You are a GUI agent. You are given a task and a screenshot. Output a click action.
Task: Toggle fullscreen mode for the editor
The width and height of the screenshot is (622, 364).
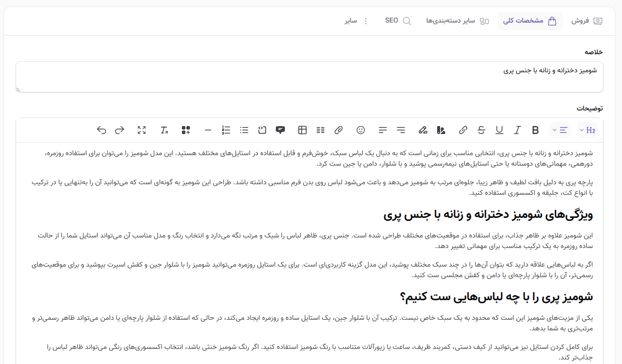click(x=142, y=130)
